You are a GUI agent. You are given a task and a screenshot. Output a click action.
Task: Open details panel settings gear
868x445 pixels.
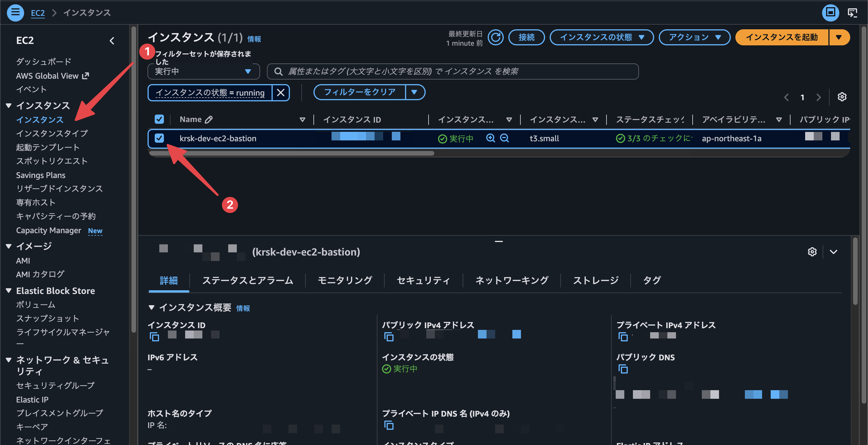(x=812, y=252)
